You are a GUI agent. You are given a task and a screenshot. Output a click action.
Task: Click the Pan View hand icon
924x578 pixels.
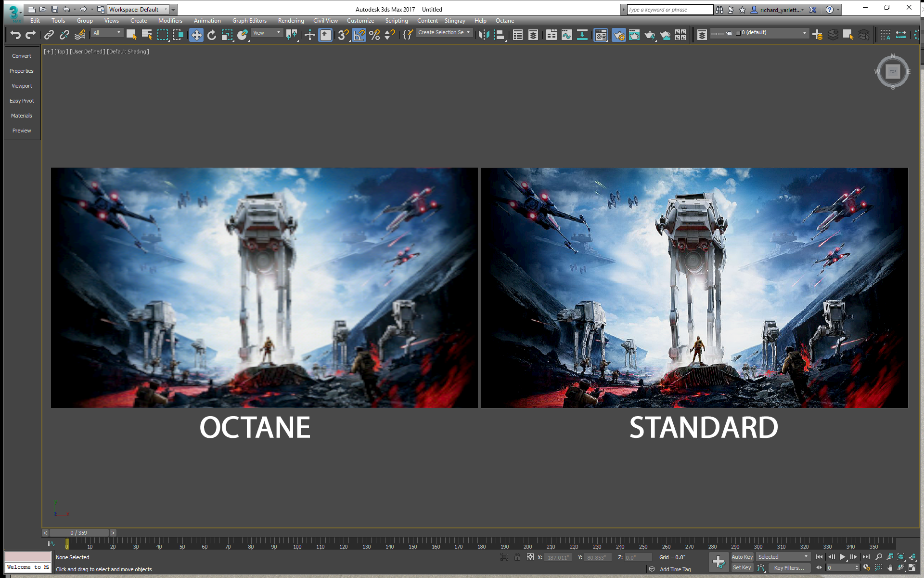click(x=890, y=568)
